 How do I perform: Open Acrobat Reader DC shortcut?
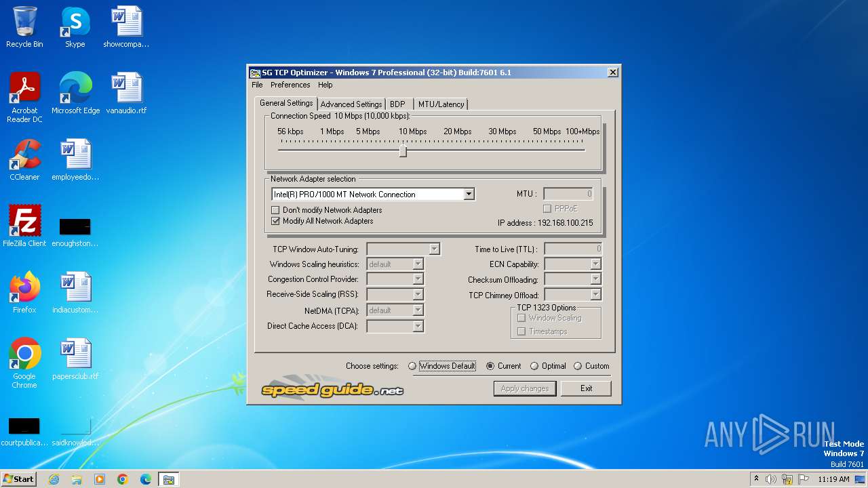click(x=24, y=97)
